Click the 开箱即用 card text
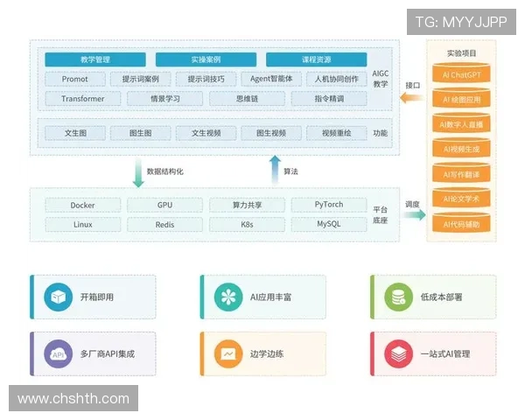The image size is (525, 420). (x=97, y=297)
